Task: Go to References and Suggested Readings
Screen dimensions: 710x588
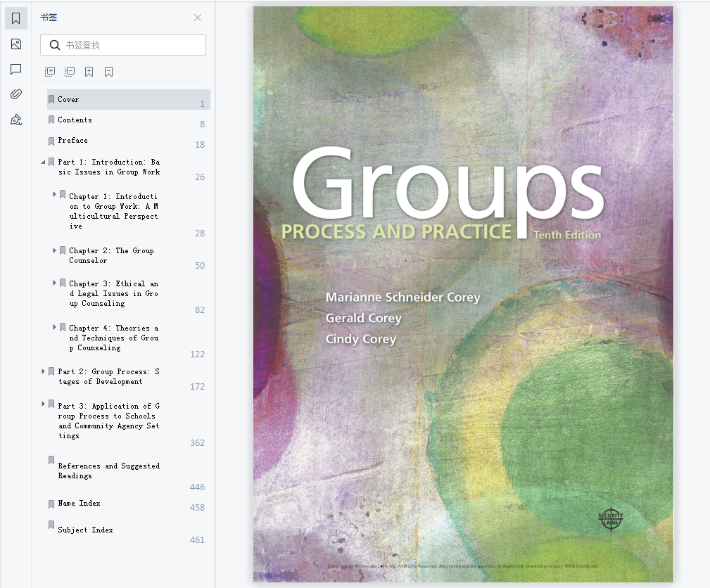Action: (x=108, y=471)
